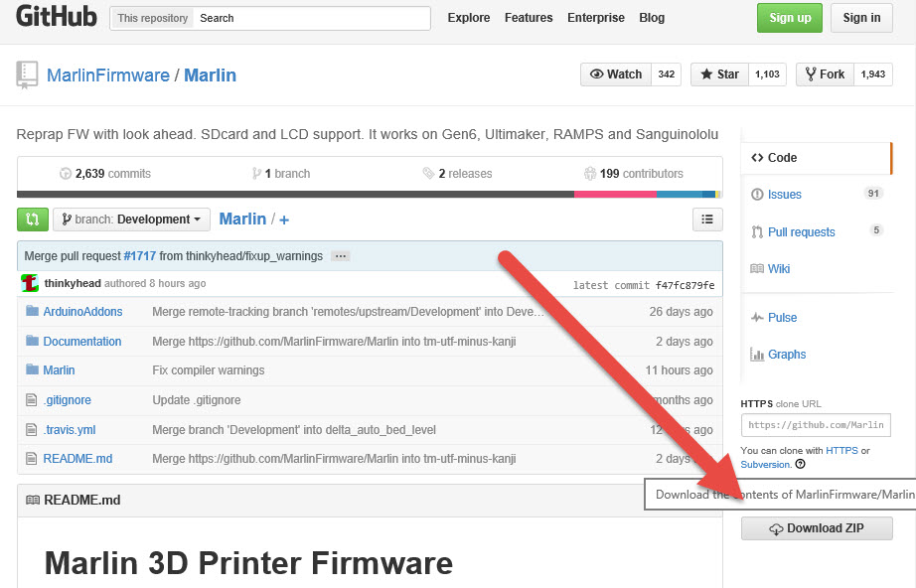Open the .travis.yml file link

70,430
